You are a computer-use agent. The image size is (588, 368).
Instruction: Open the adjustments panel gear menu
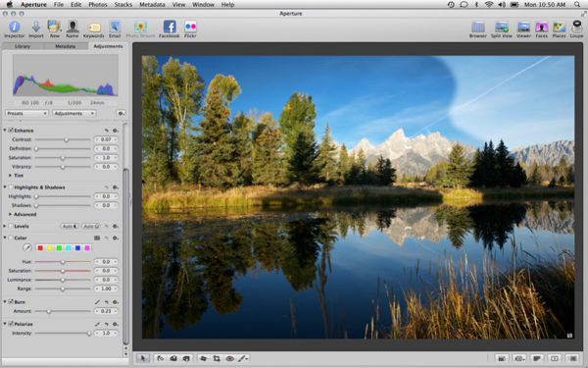pos(121,113)
